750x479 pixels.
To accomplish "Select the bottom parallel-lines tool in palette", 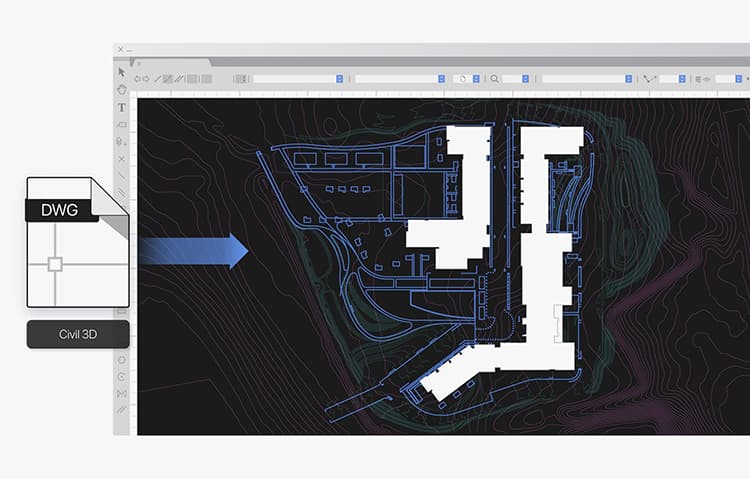I will (121, 410).
